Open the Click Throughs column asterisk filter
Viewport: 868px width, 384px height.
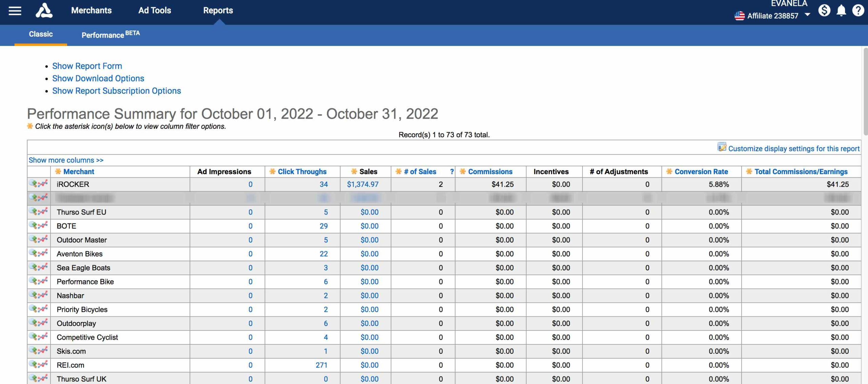coord(272,171)
